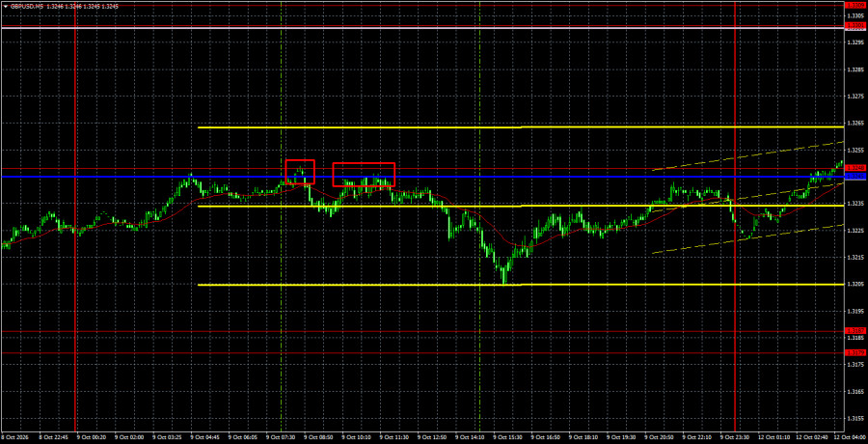Viewport: 868px width, 444px height.
Task: Click the GBPUSD,M5 chart title text
Action: point(25,6)
